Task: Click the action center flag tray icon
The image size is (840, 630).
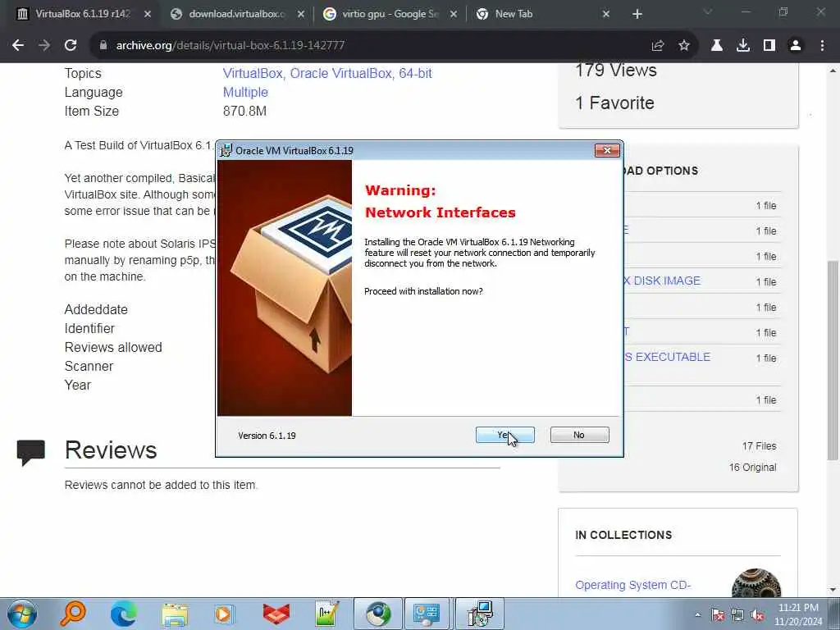Action: tap(718, 615)
